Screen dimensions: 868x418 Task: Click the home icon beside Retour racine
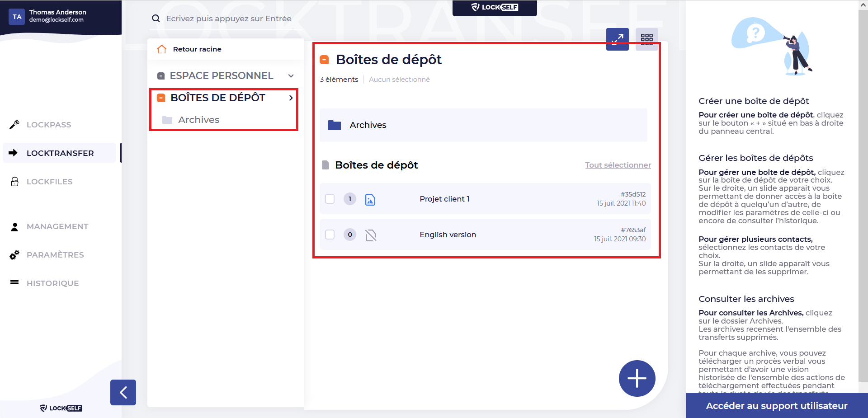click(162, 49)
